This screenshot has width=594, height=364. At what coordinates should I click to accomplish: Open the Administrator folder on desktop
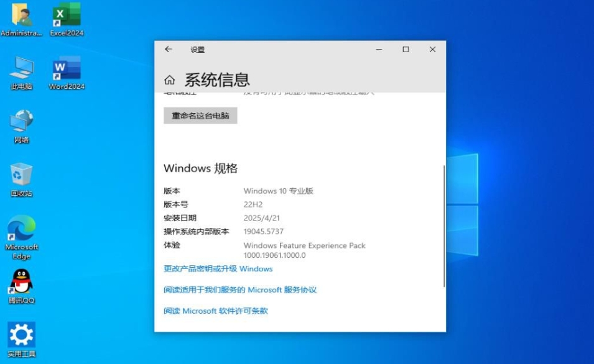click(x=21, y=16)
